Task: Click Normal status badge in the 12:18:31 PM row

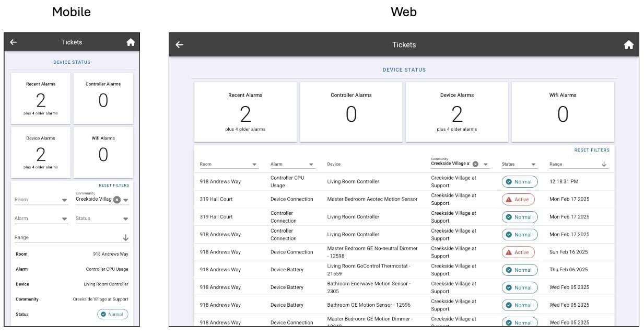Action: coord(519,182)
